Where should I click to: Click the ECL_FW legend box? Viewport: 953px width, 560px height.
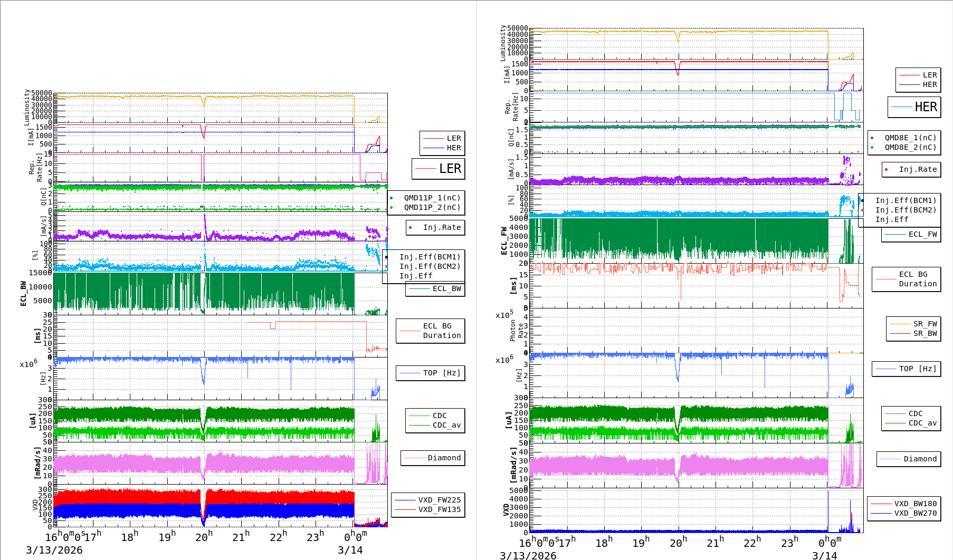pyautogui.click(x=911, y=235)
